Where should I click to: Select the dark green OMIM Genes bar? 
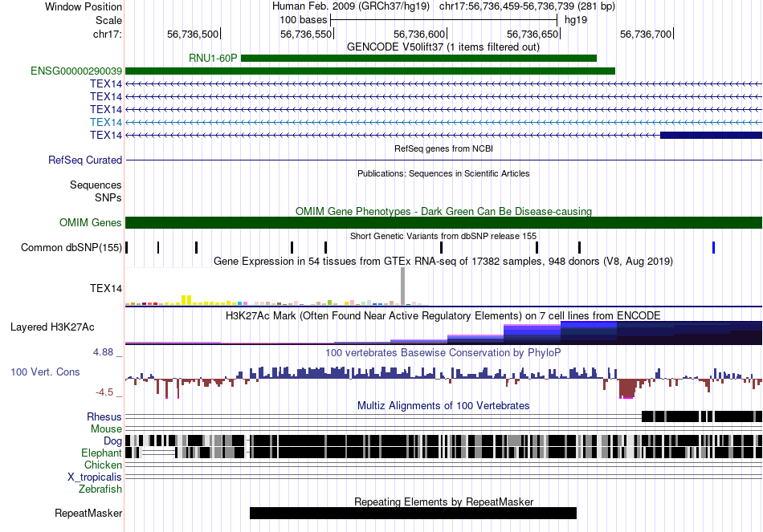coord(443,223)
